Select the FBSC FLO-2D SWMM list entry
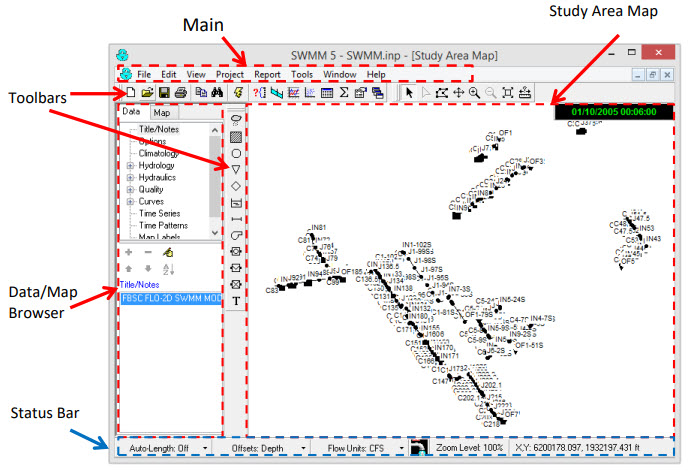The width and height of the screenshot is (688, 471). 169,298
